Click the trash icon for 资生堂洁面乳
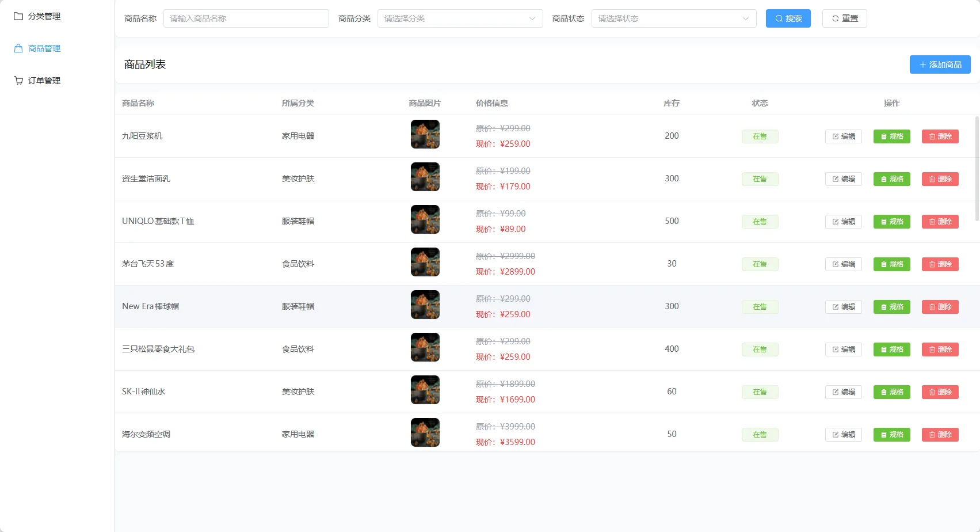Image resolution: width=980 pixels, height=532 pixels. tap(932, 179)
